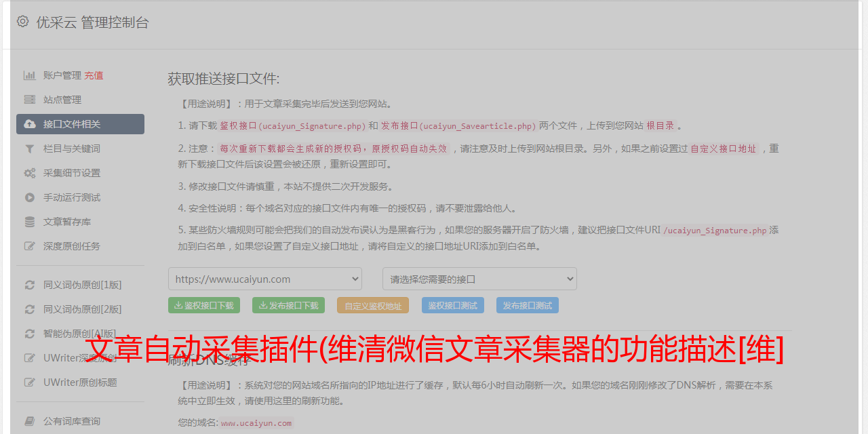Image resolution: width=868 pixels, height=434 pixels.
Task: Click the blue 发布接口测试 button
Action: (528, 305)
